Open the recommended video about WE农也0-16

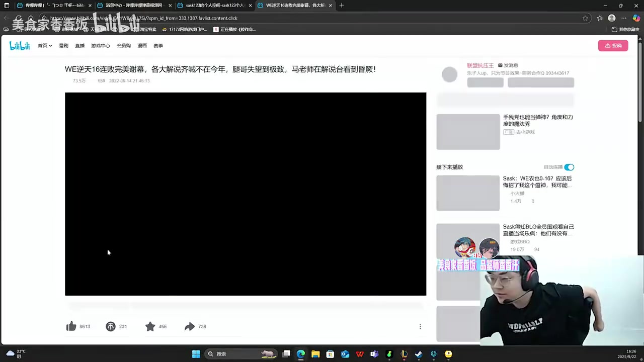coord(537,182)
